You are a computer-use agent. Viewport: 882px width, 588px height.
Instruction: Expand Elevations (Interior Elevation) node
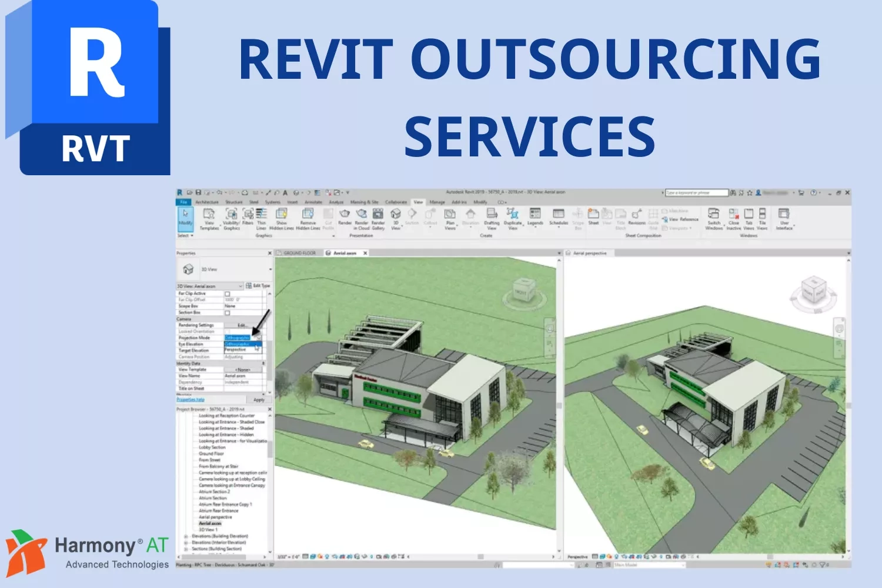click(186, 543)
